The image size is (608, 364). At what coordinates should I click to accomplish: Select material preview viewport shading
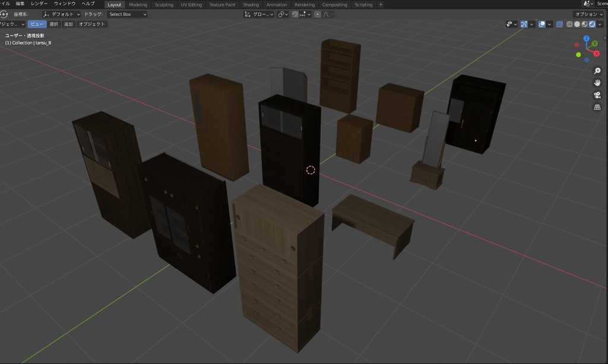[584, 24]
